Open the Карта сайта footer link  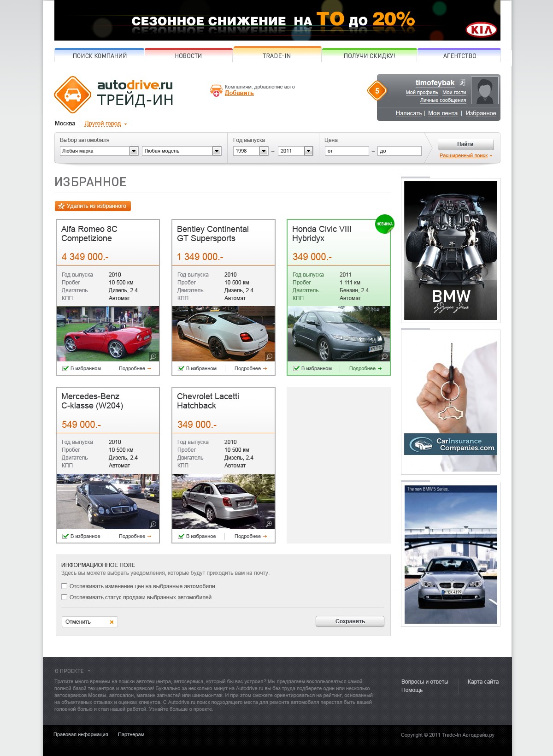point(483,682)
